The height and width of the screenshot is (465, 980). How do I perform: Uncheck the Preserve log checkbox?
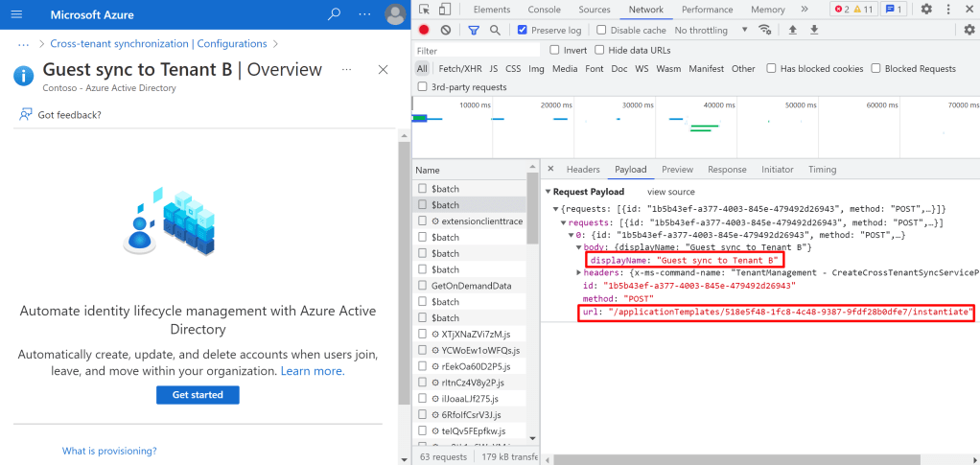pyautogui.click(x=522, y=30)
